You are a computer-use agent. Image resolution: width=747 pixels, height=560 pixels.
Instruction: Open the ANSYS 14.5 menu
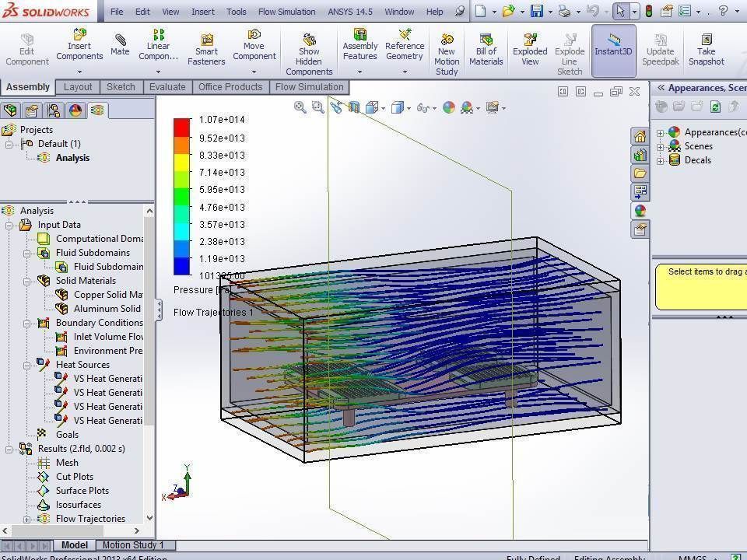point(350,12)
